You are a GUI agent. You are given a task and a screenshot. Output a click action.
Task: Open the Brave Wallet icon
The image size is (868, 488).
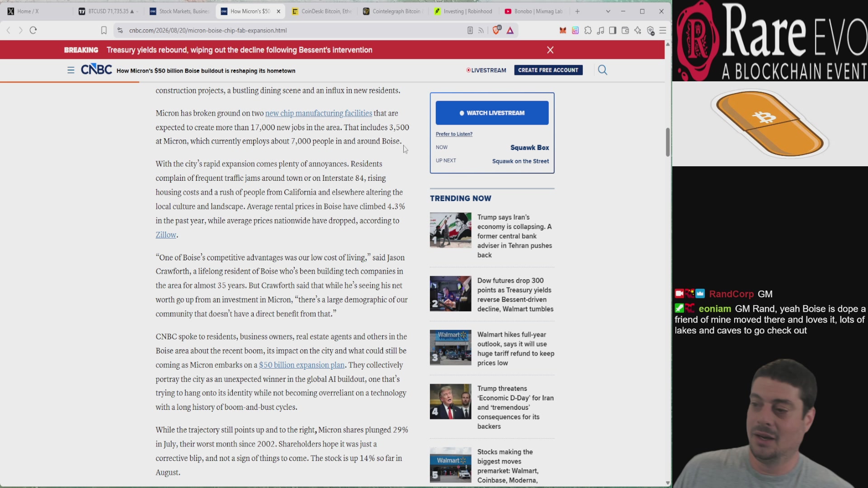[625, 30]
